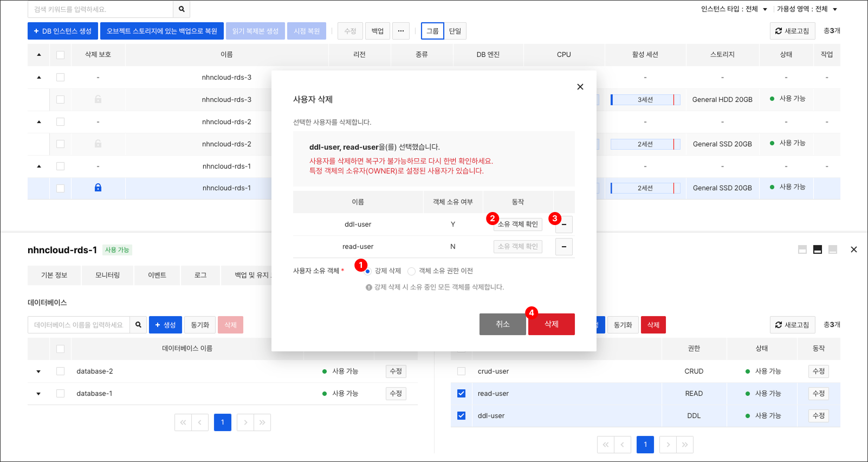The height and width of the screenshot is (462, 868).
Task: Go to last page of user list
Action: click(x=685, y=445)
